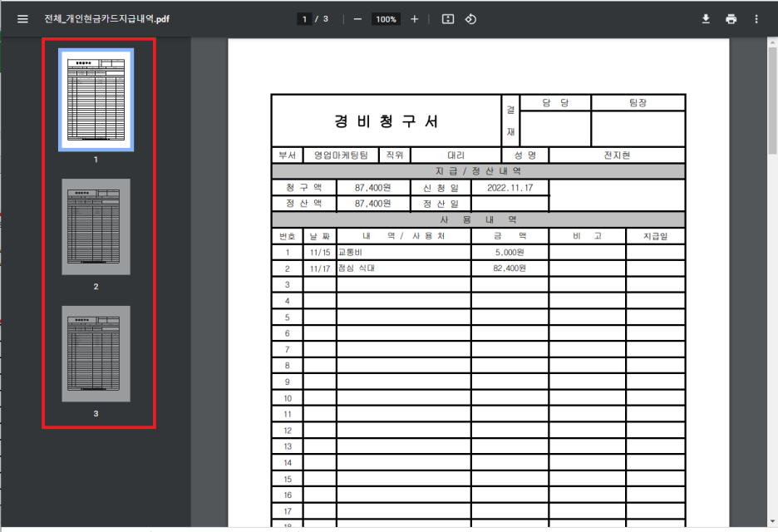Click the 11/17 date cell

click(319, 268)
